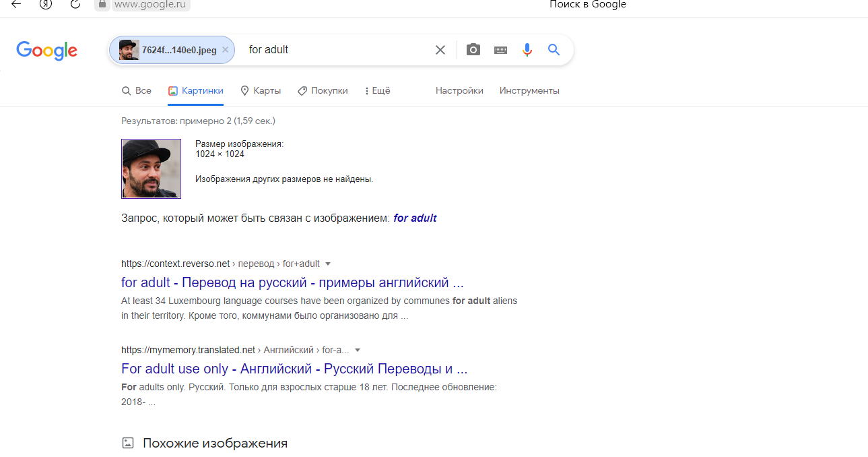Image resolution: width=868 pixels, height=457 pixels.
Task: Expand dropdown arrow next to mymemory.translated.net URL
Action: pos(358,351)
